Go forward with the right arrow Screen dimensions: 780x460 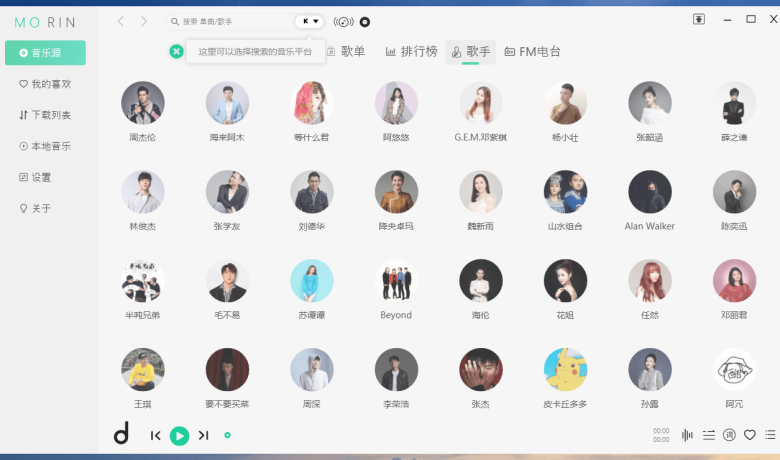coord(144,21)
